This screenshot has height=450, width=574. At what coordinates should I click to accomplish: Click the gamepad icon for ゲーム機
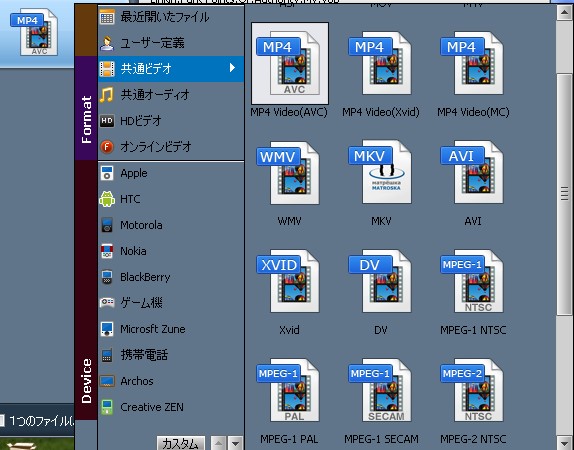click(107, 303)
